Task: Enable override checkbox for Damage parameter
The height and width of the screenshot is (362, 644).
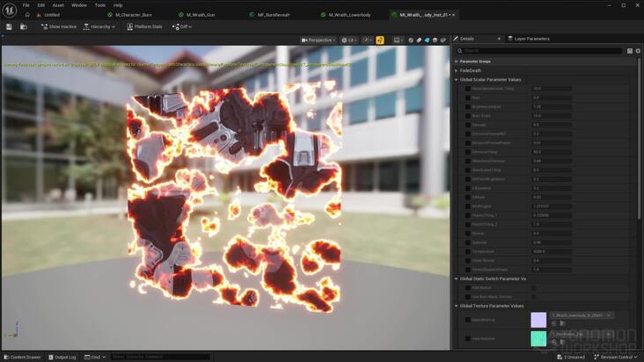Action: [x=468, y=125]
